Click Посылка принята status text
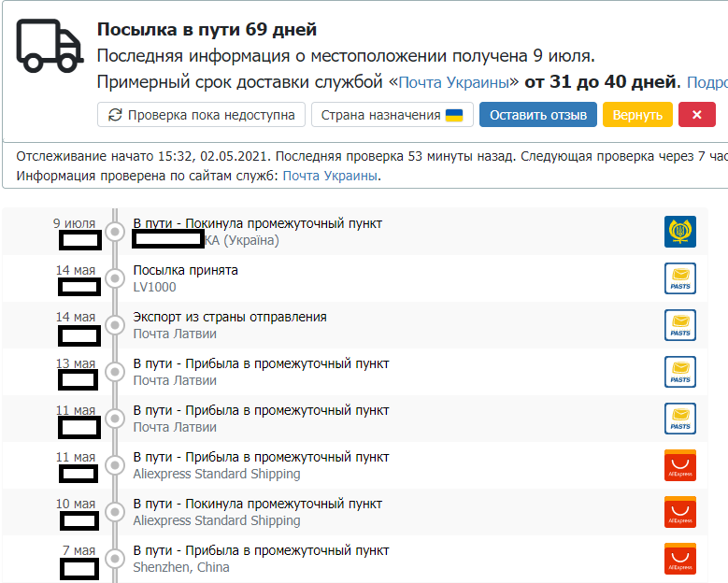 [x=186, y=270]
